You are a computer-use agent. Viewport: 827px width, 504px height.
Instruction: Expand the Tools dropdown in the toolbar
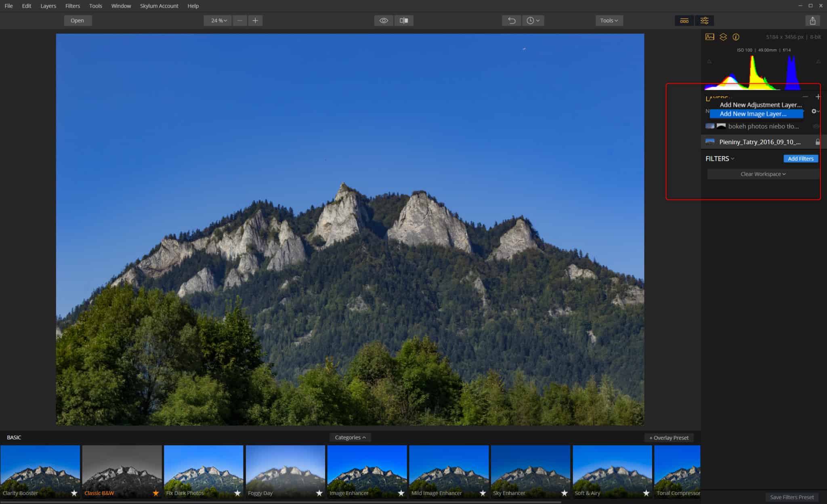(x=609, y=21)
